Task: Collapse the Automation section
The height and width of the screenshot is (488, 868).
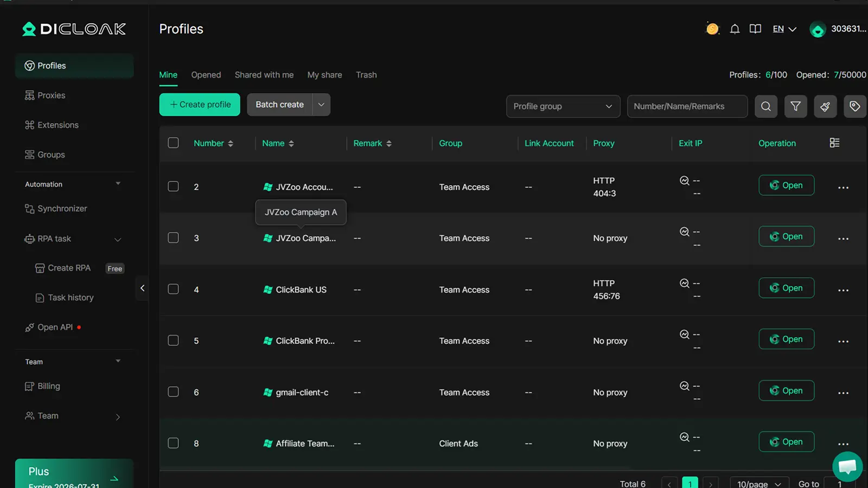Action: coord(118,184)
